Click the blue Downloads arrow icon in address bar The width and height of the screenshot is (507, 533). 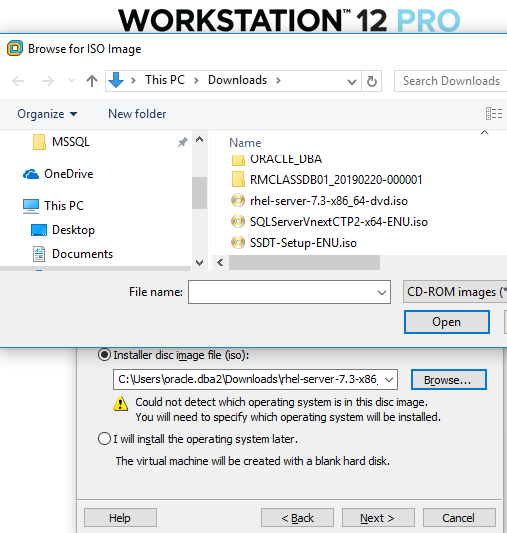(x=116, y=80)
